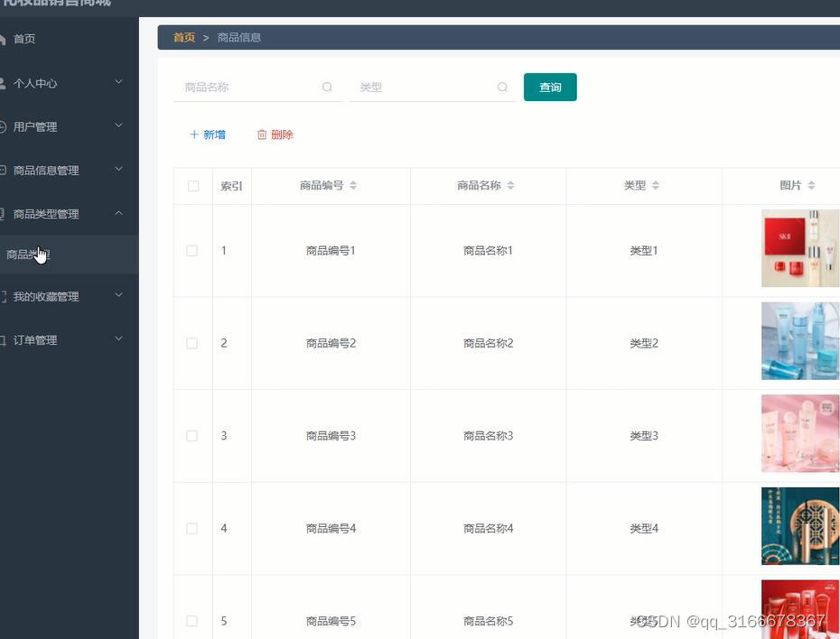The height and width of the screenshot is (639, 840).
Task: Click the sort arrows beside 商品编号 header
Action: pos(353,185)
